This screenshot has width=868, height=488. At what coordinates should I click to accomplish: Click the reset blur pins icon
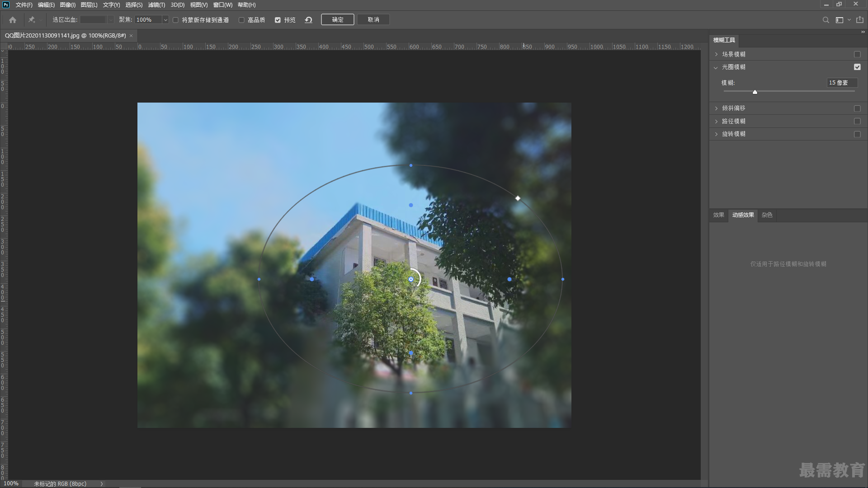[x=309, y=20]
